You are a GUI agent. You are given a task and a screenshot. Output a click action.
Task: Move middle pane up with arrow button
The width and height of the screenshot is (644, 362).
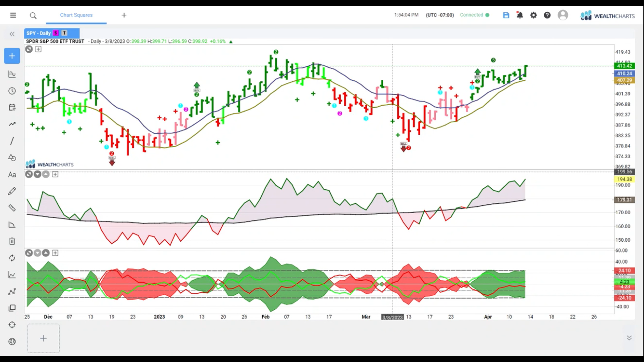click(46, 174)
